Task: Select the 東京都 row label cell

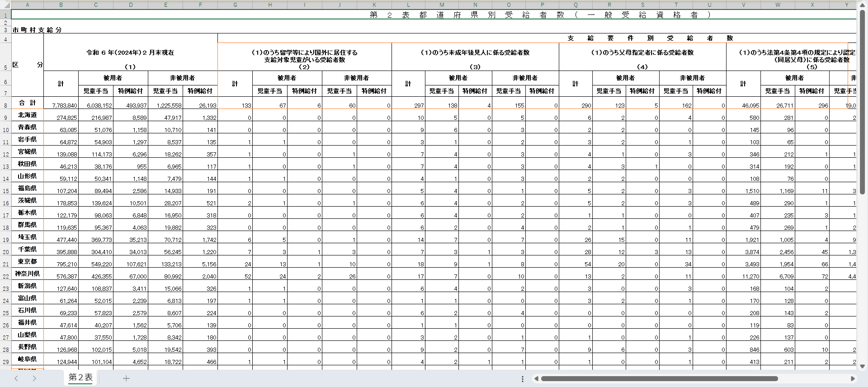Action: [28, 262]
